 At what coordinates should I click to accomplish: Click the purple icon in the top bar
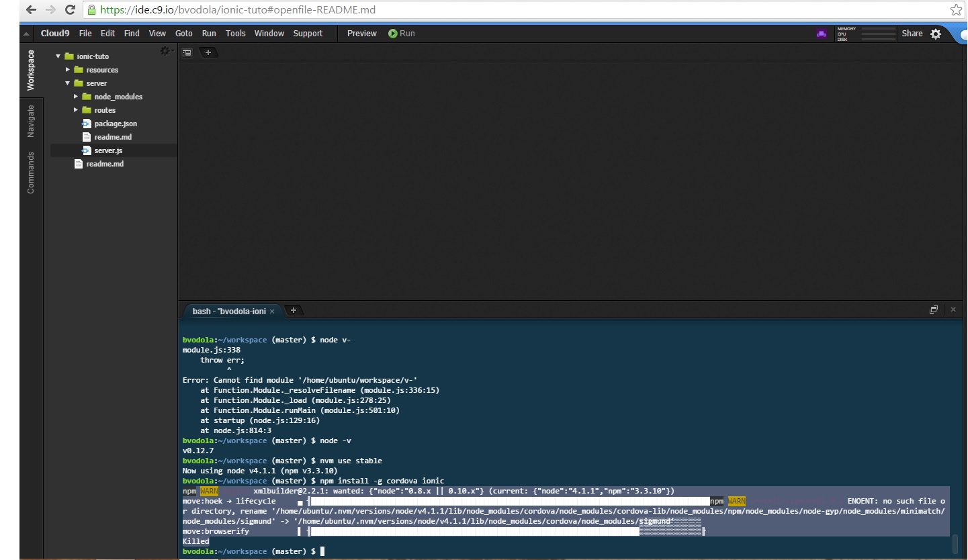(822, 34)
